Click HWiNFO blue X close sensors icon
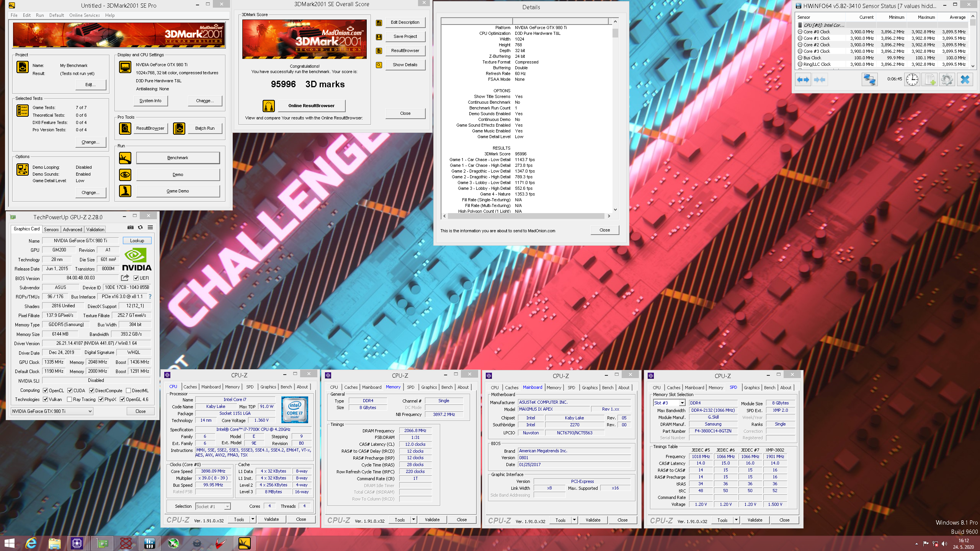980x551 pixels. (x=965, y=80)
